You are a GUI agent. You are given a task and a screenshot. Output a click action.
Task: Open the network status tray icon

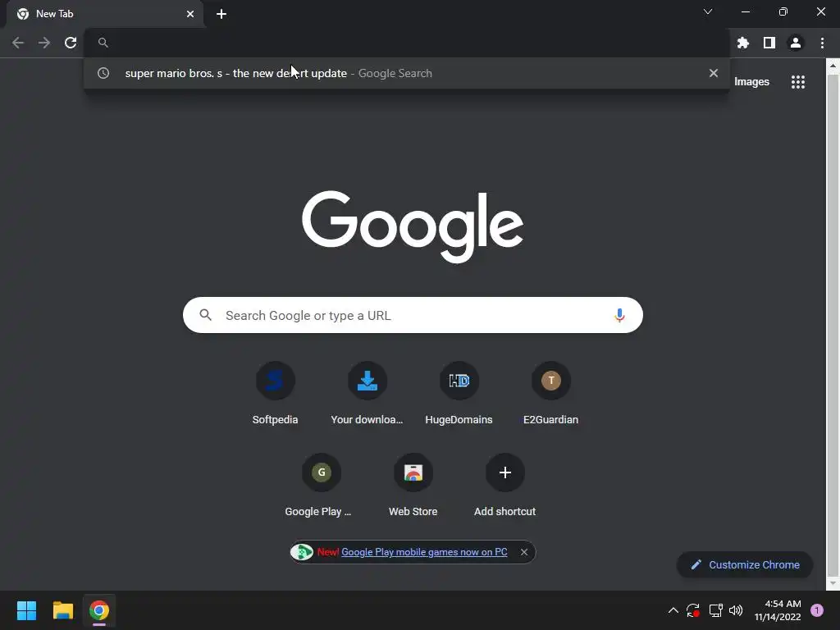[x=715, y=610]
